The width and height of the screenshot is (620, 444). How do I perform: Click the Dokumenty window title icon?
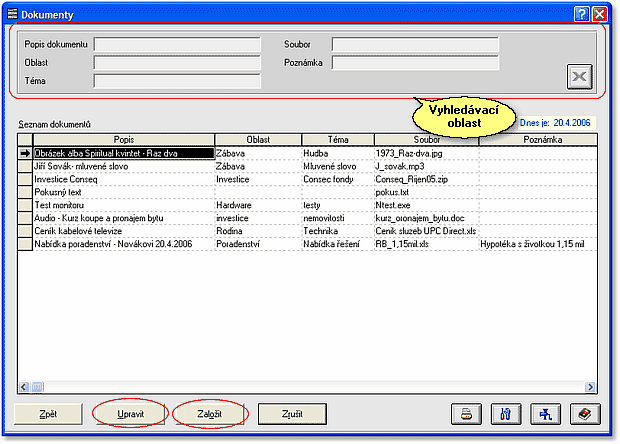12,13
